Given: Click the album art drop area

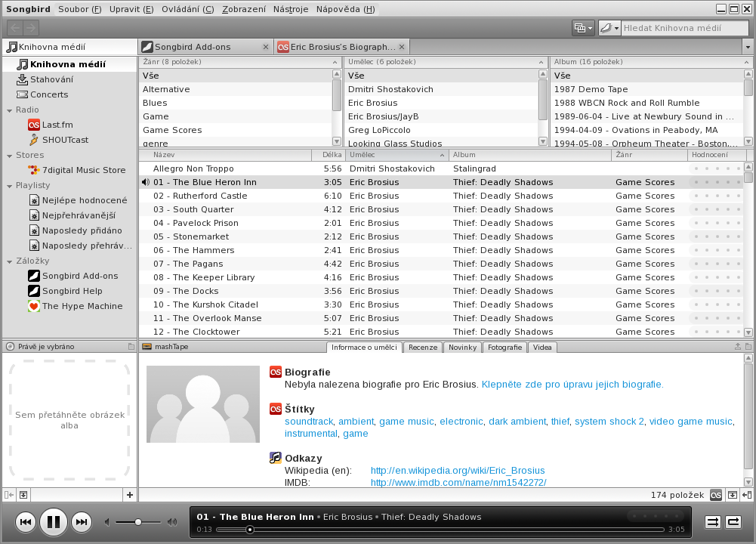Looking at the screenshot, I should pos(69,420).
